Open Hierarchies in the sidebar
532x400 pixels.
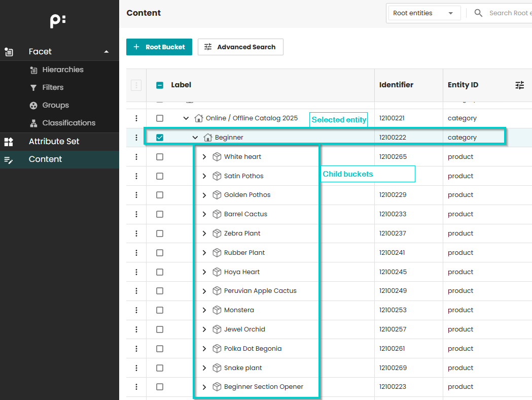(63, 70)
